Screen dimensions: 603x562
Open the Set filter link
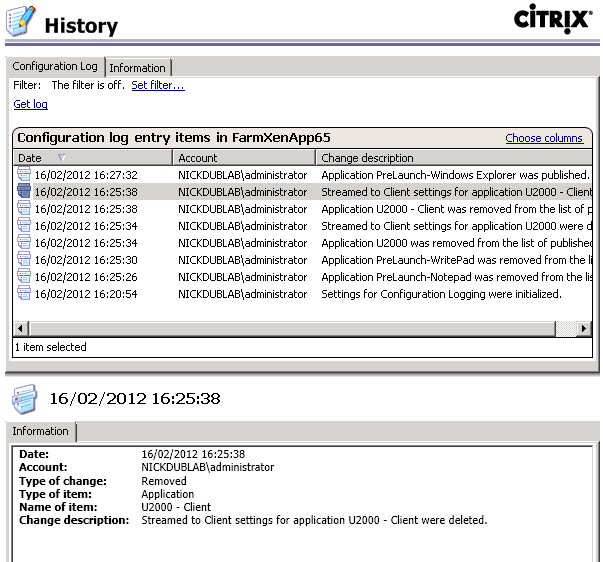click(158, 86)
